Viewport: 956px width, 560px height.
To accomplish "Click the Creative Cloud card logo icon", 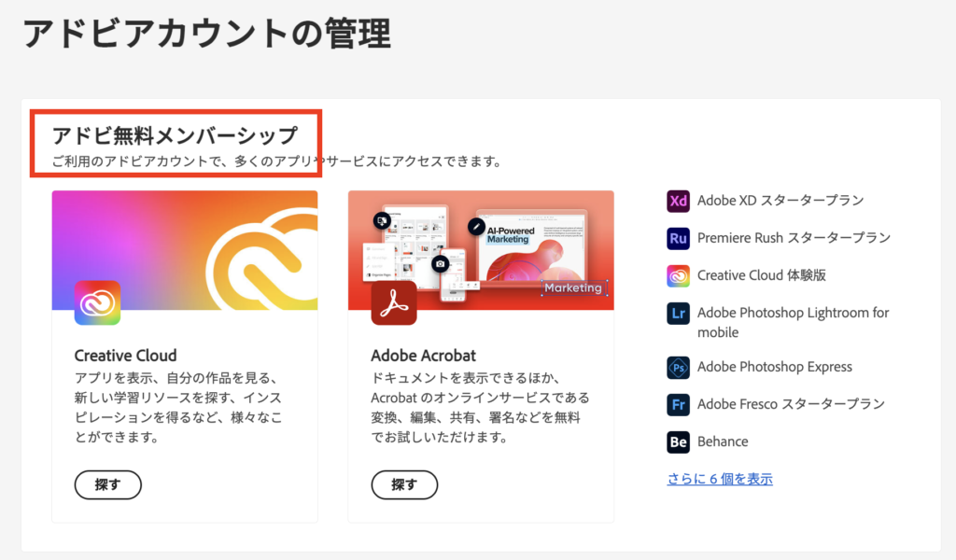I will coord(97,302).
